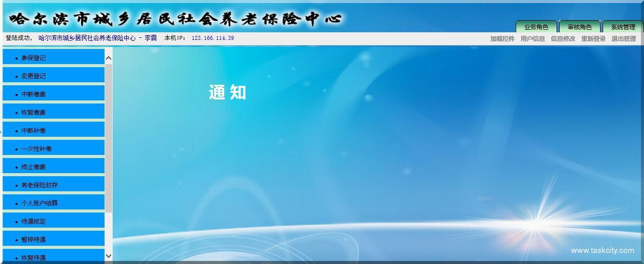Click the 加载控件 link
This screenshot has width=644, height=264.
tap(502, 39)
